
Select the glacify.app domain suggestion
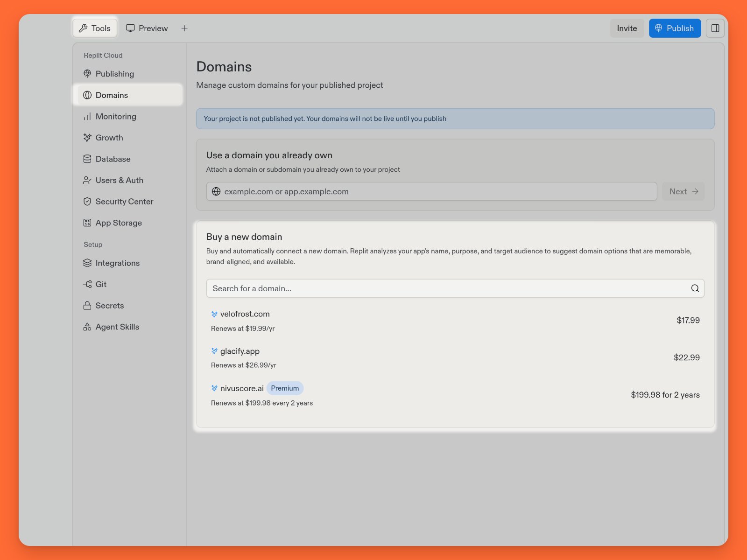(x=455, y=358)
